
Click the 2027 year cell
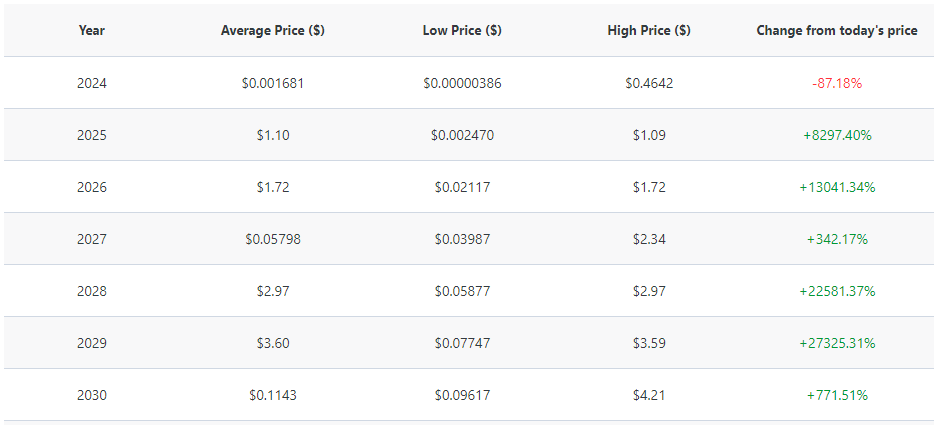coord(92,239)
